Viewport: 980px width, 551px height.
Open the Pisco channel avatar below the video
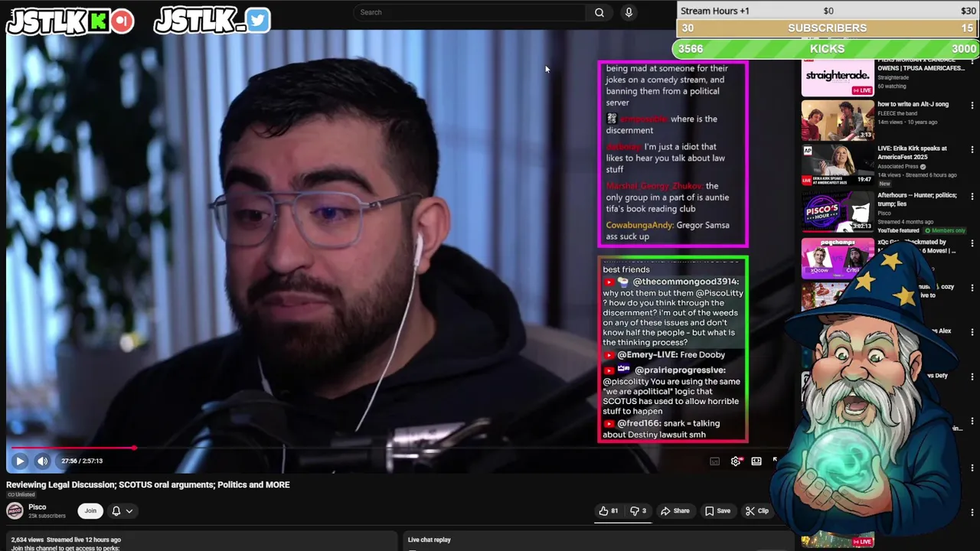click(x=15, y=510)
